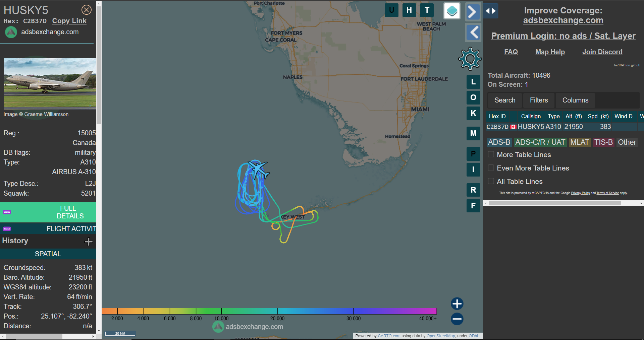Toggle the ADS-C/R / UAT source filter

tap(540, 142)
